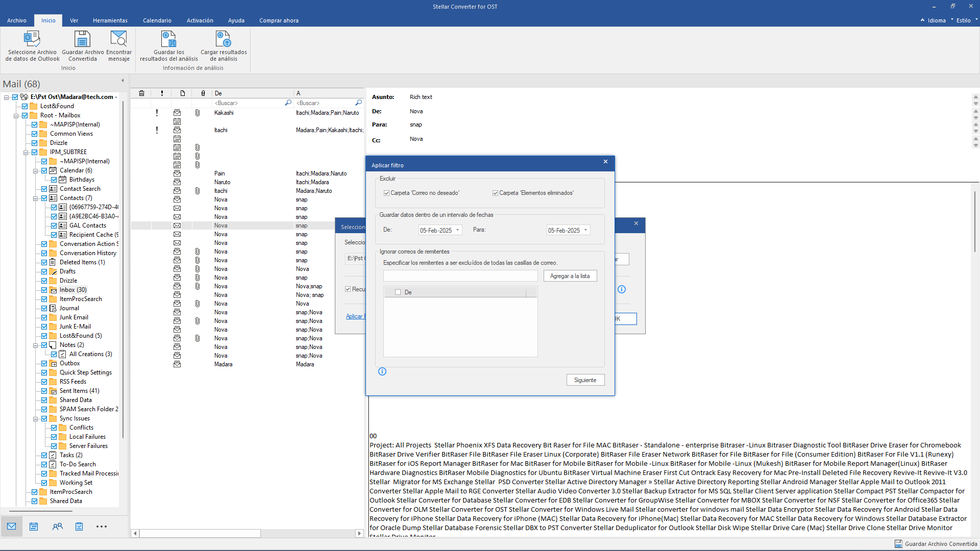Collapse IPM_SUBTREE tree node

[26, 153]
